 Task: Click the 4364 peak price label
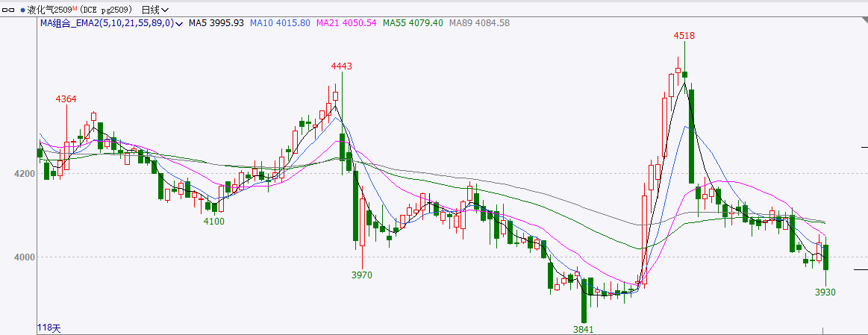(x=66, y=98)
